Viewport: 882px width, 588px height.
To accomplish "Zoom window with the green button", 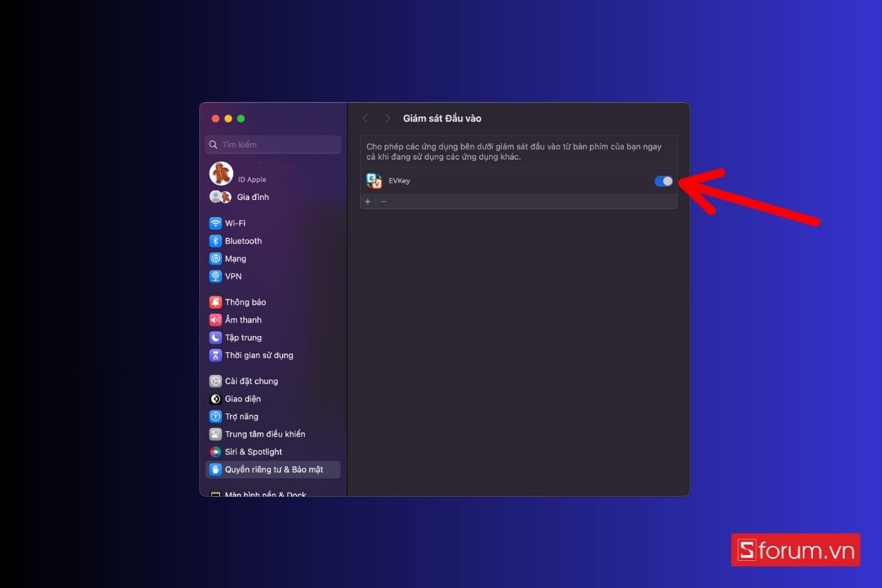I will coord(240,118).
